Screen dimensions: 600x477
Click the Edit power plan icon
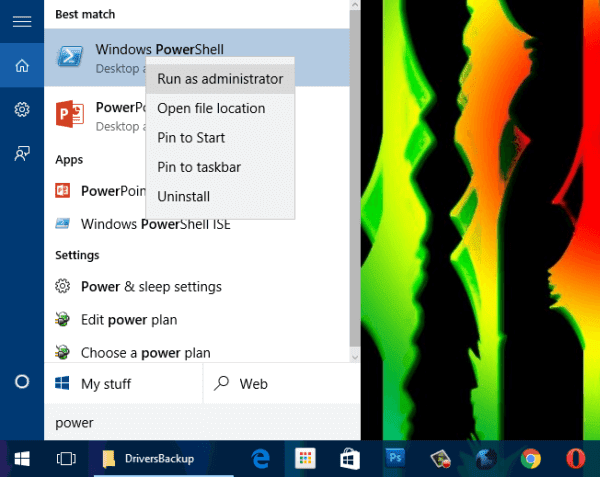click(62, 319)
